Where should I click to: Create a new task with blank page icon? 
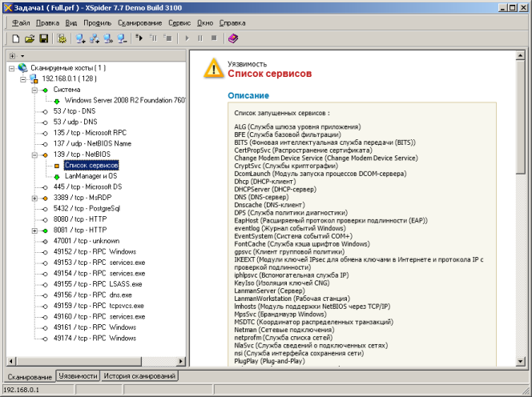[x=15, y=38]
